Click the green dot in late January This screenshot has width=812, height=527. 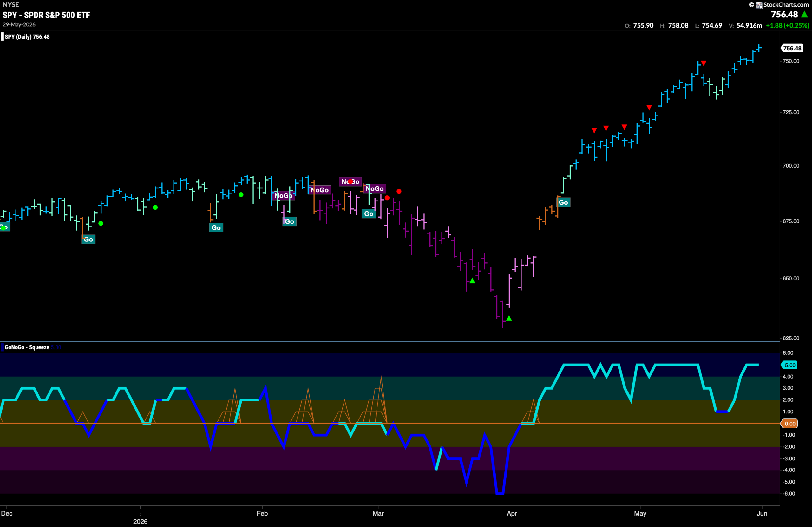(x=241, y=195)
